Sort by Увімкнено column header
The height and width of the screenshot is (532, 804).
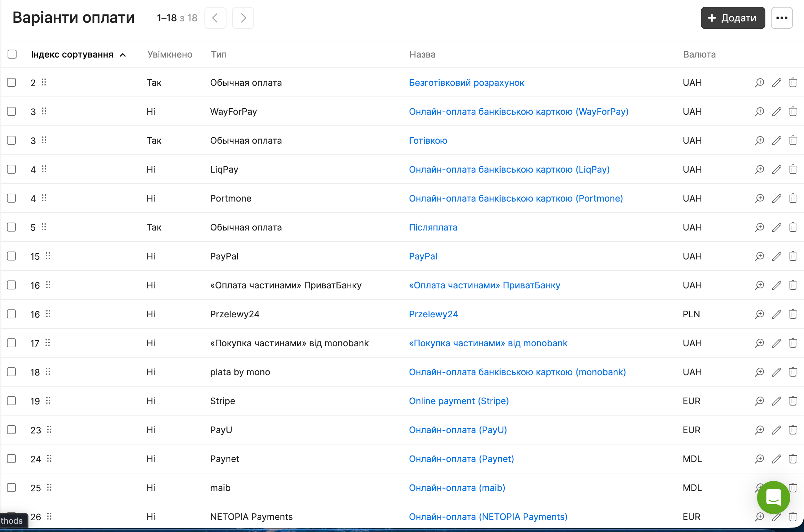(170, 54)
